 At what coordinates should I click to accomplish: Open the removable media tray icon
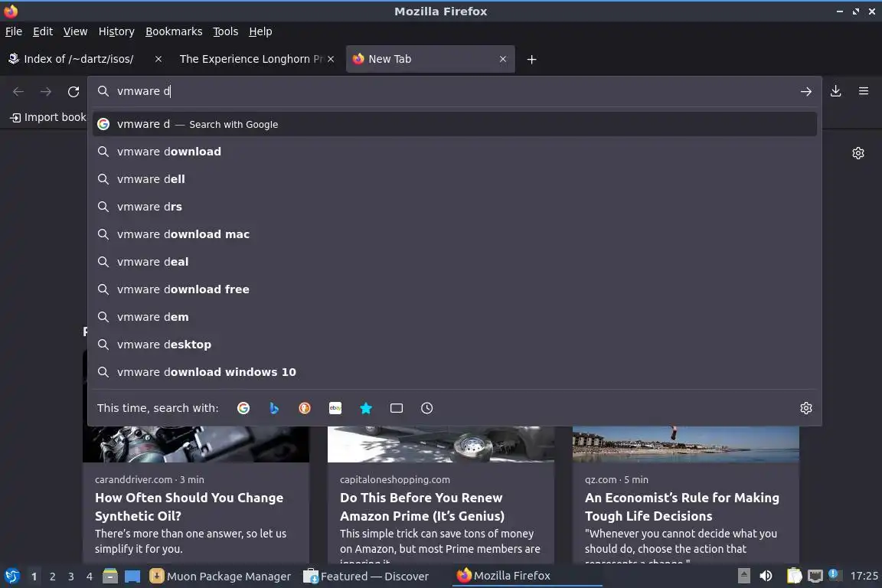[743, 576]
